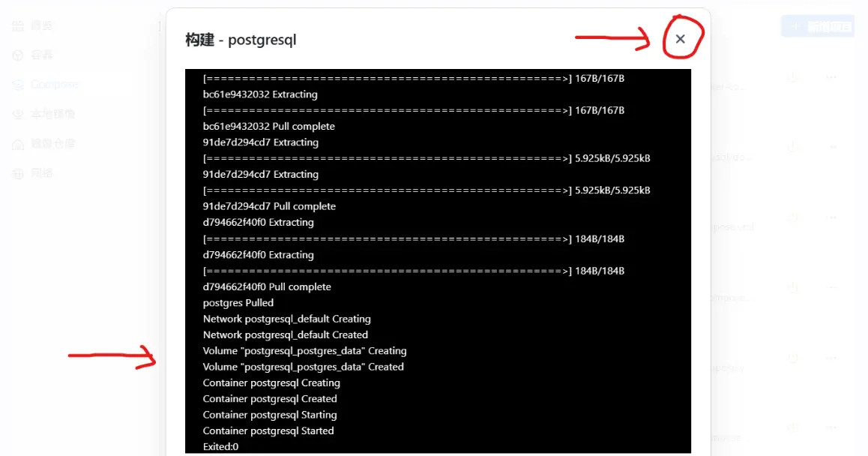868x456 pixels.
Task: Click the Compose icon in the left sidebar
Action: coord(18,84)
